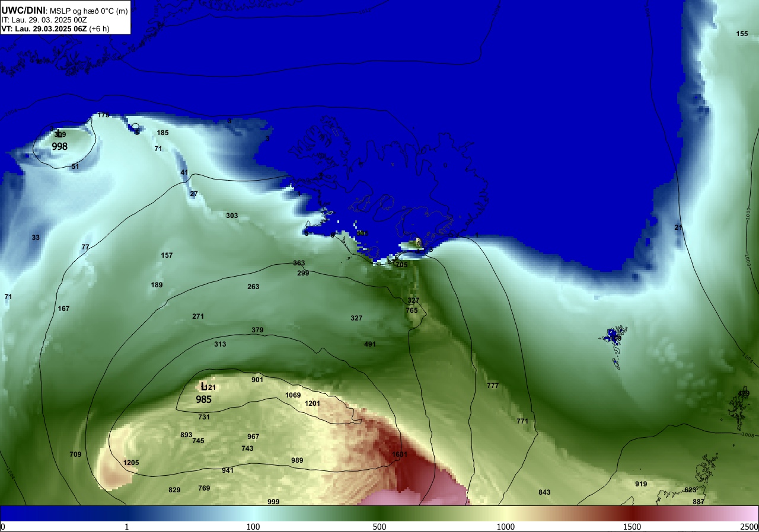Image resolution: width=759 pixels, height=532 pixels.
Task: Click the 777 height value
Action: click(x=493, y=386)
